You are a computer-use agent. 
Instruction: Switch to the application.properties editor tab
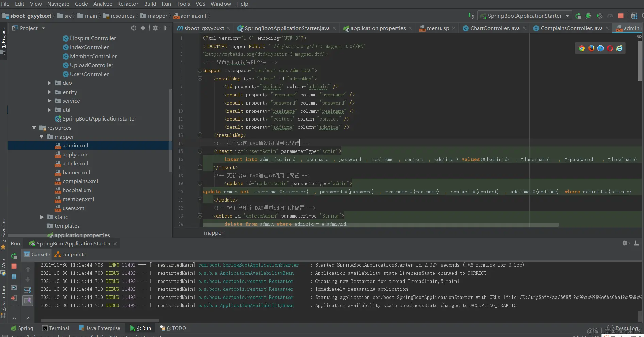pos(378,28)
